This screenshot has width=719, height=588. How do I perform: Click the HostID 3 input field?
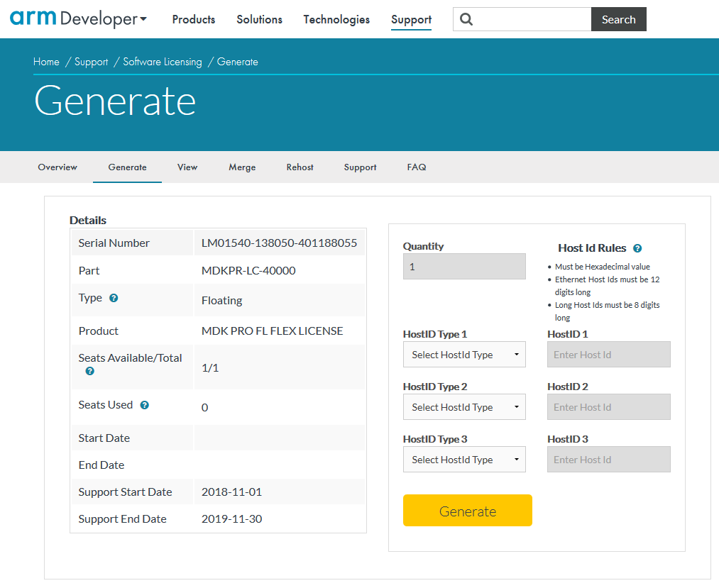[609, 459]
